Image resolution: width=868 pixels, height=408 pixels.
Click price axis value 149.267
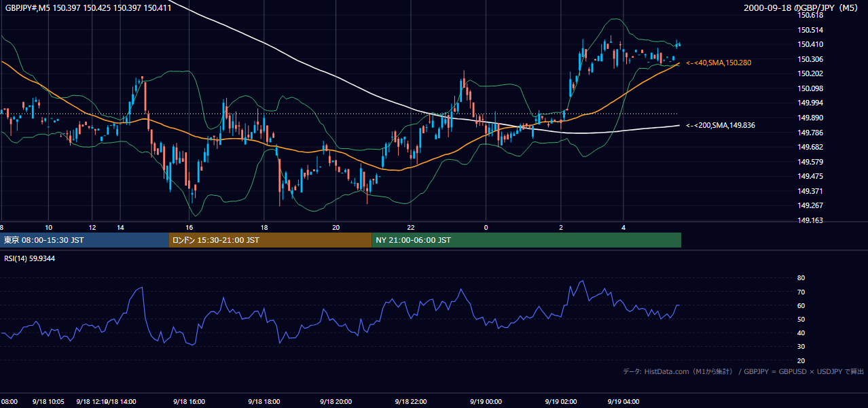[x=810, y=205]
